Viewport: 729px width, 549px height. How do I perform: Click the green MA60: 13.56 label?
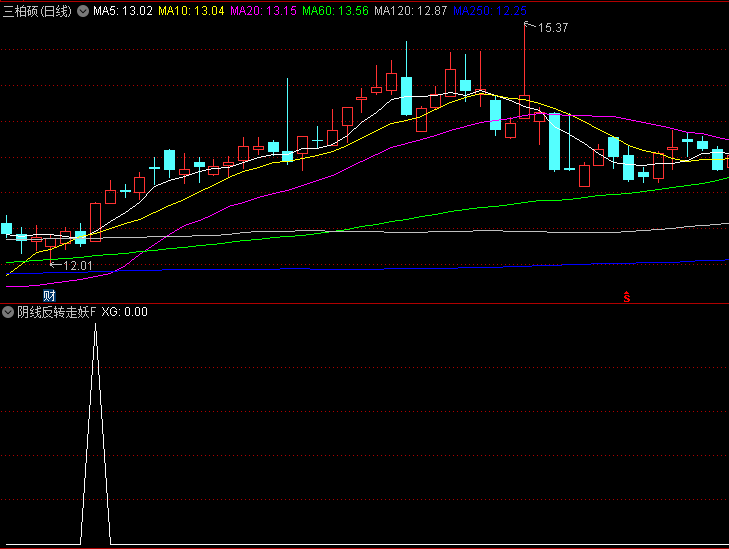tap(335, 11)
